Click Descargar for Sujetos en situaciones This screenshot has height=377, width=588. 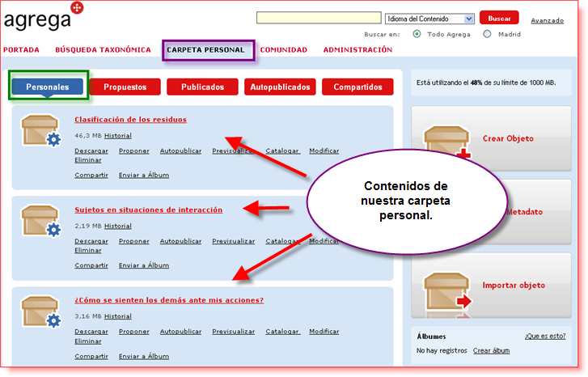click(x=91, y=242)
